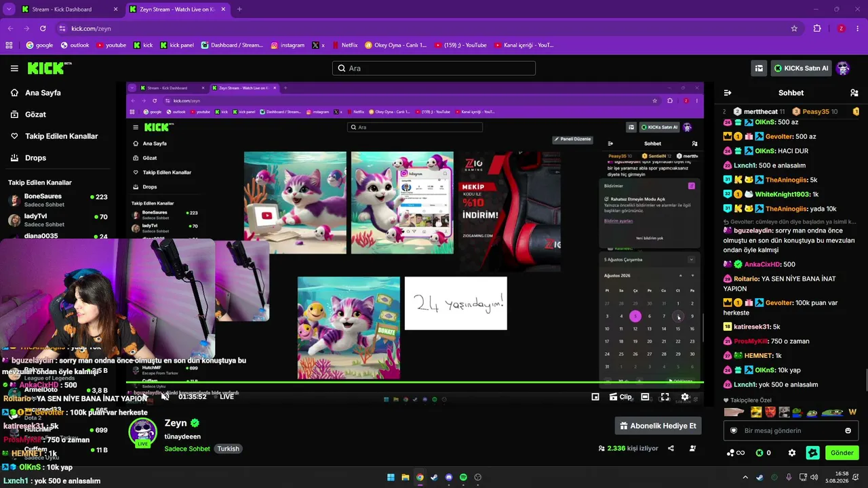Viewport: 868px width, 488px height.
Task: Reload the current page
Action: (x=43, y=28)
